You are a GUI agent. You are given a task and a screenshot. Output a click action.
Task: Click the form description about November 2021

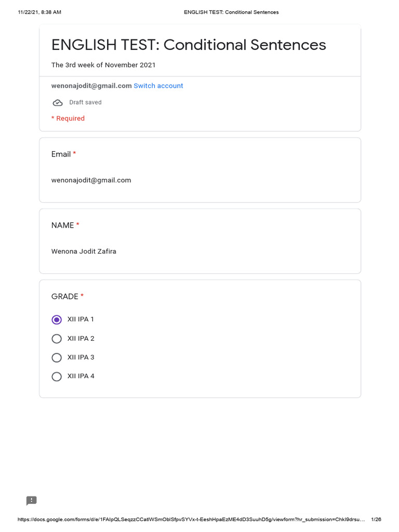[x=103, y=65]
